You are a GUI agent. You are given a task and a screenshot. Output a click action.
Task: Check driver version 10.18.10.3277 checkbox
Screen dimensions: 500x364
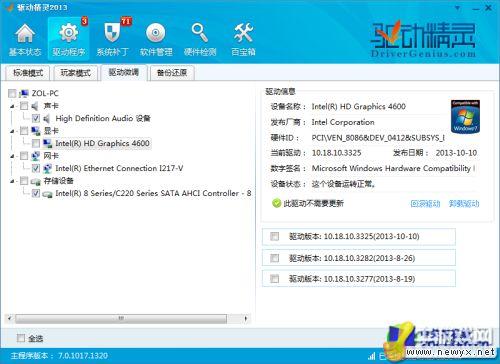[274, 279]
